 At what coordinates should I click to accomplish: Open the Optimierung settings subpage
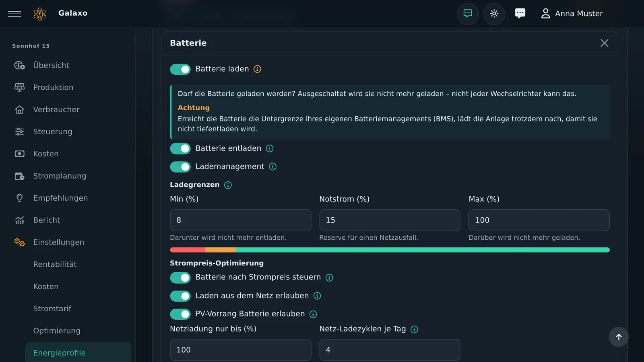[78, 331]
